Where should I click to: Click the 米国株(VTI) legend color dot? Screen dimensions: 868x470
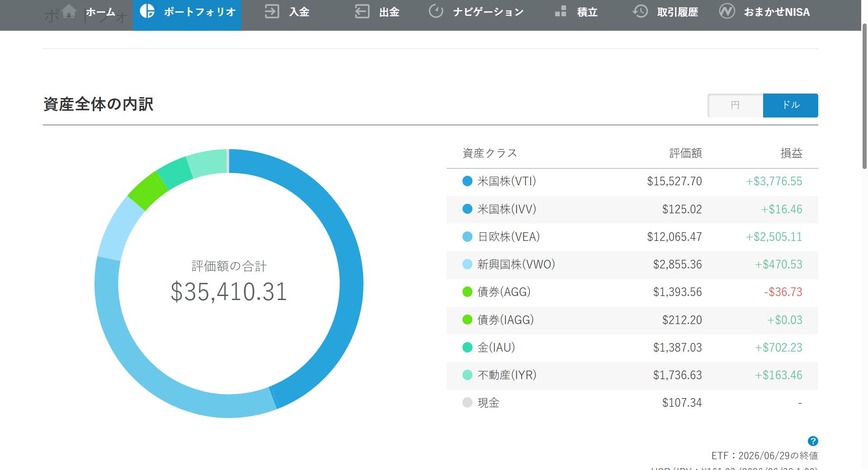tap(467, 181)
